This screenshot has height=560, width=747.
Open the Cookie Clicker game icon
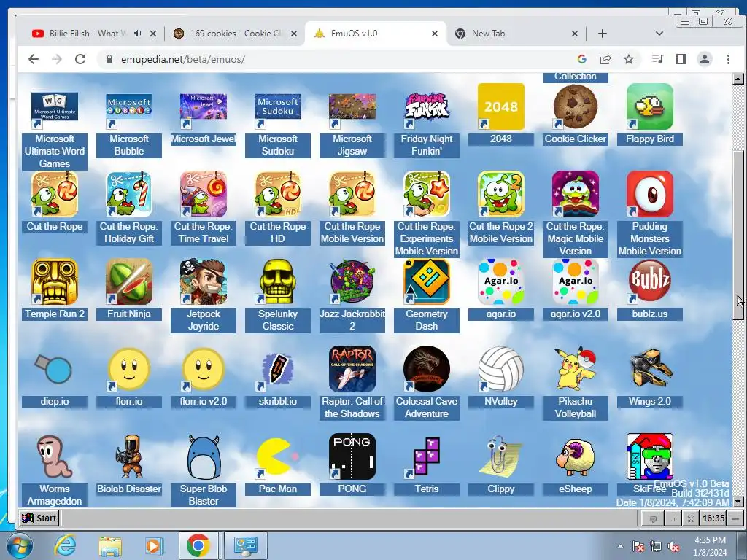click(575, 106)
